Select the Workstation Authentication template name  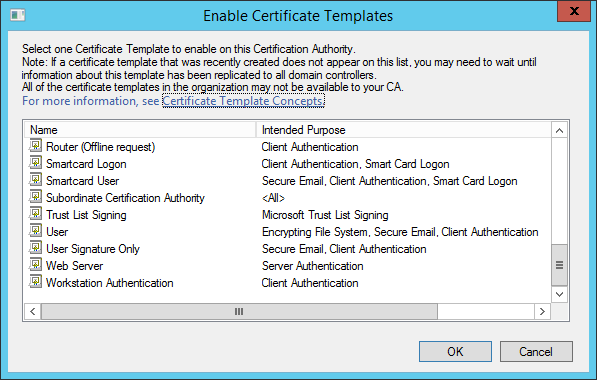110,283
